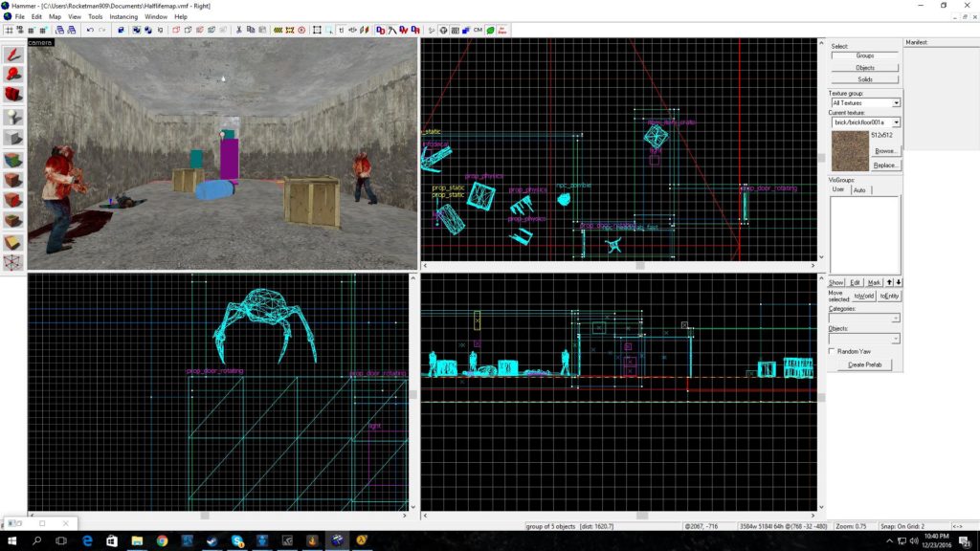Click the edit cordon bounds icon

pyautogui.click(x=290, y=30)
